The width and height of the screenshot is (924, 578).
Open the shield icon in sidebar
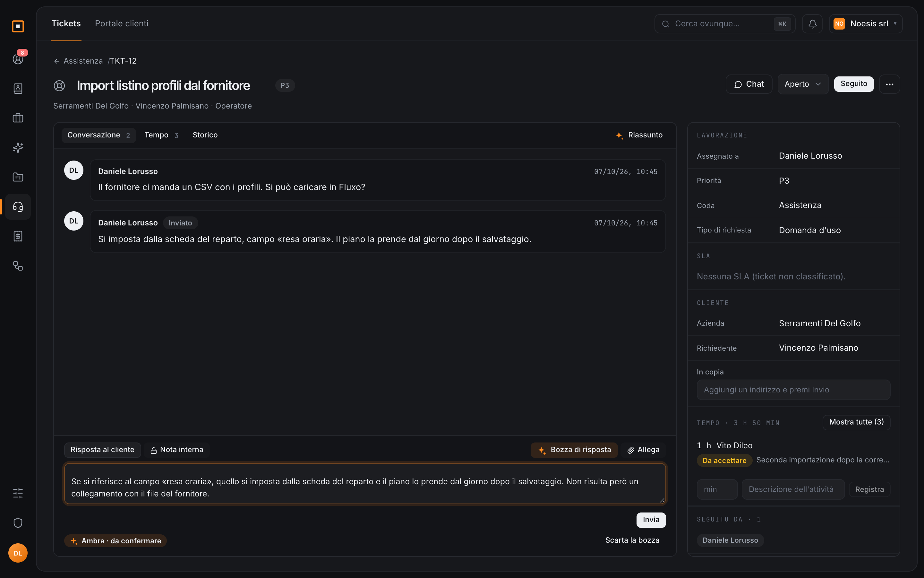18,522
